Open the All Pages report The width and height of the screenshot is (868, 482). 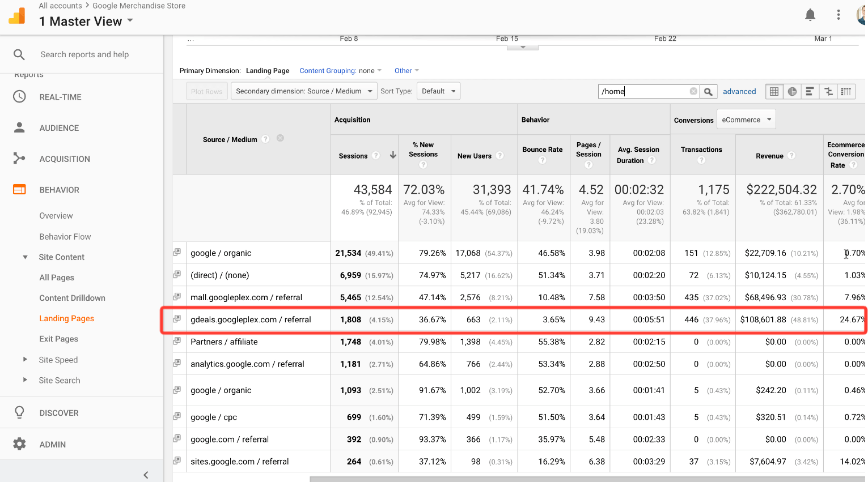(57, 278)
